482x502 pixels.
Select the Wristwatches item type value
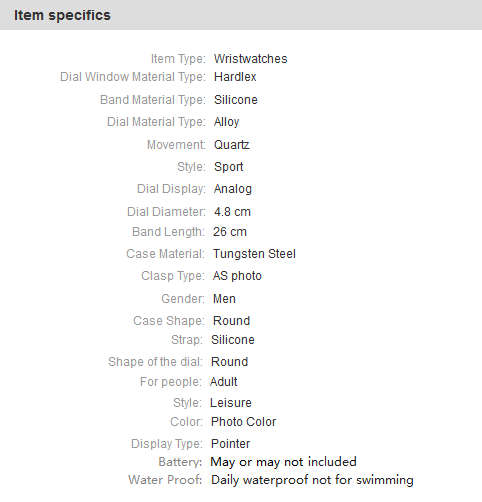(x=250, y=59)
